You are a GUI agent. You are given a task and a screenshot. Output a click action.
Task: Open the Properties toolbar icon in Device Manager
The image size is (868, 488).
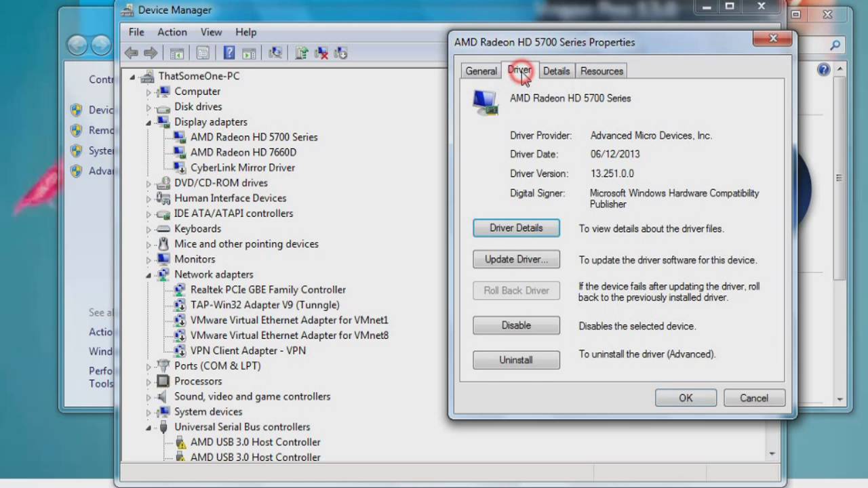coord(203,53)
